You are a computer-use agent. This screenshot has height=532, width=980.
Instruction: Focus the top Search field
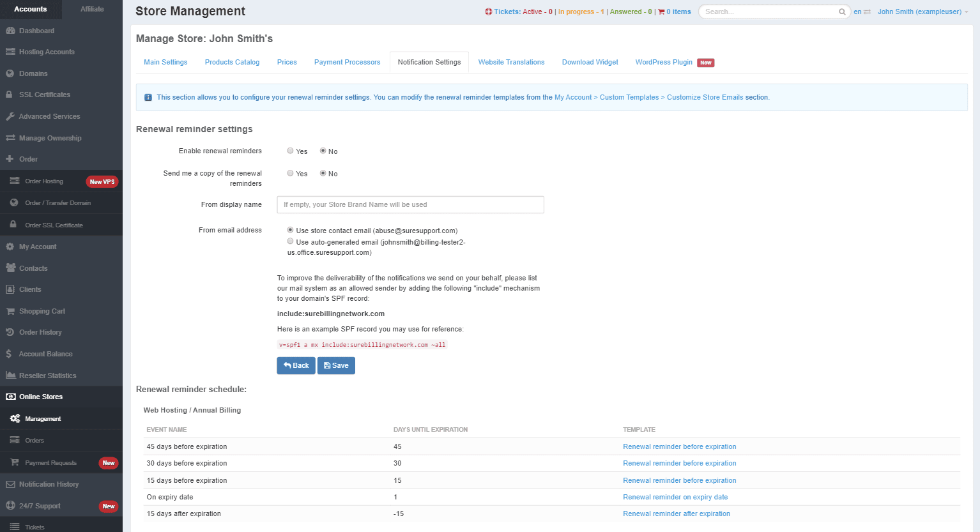click(x=775, y=11)
